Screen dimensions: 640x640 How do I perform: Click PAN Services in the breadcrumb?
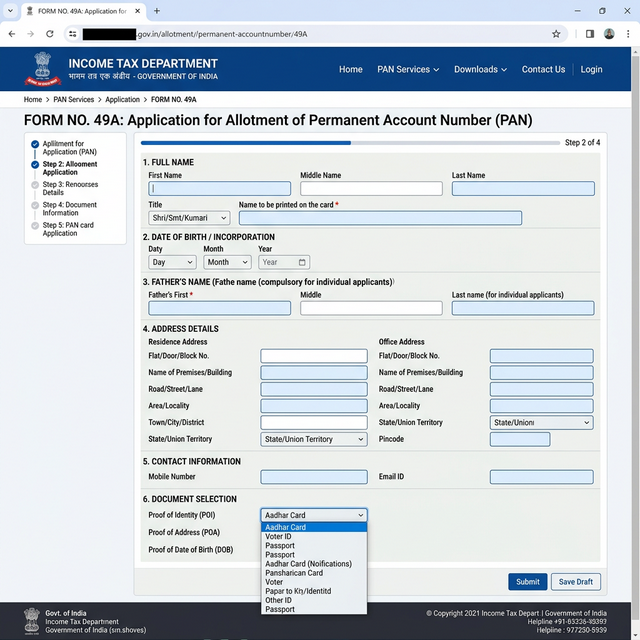[73, 100]
